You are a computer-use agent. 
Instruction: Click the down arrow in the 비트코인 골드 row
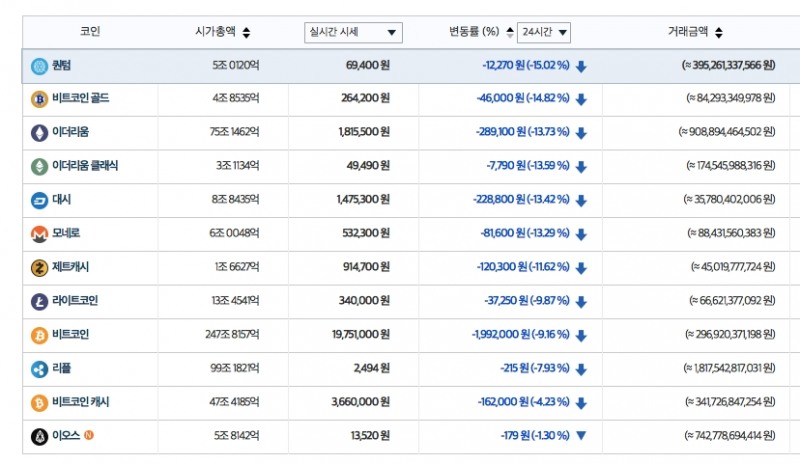click(581, 100)
